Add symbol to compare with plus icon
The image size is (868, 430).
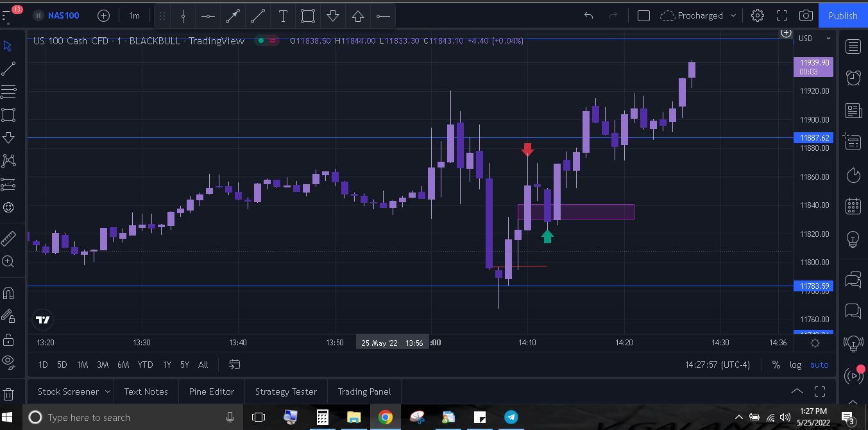[103, 15]
